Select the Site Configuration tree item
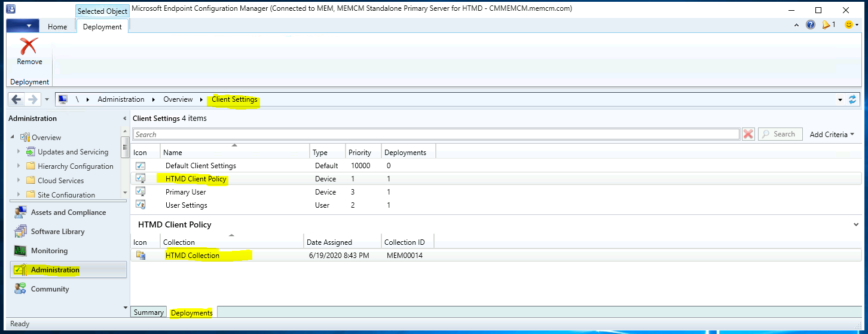The image size is (868, 334). pyautogui.click(x=66, y=195)
